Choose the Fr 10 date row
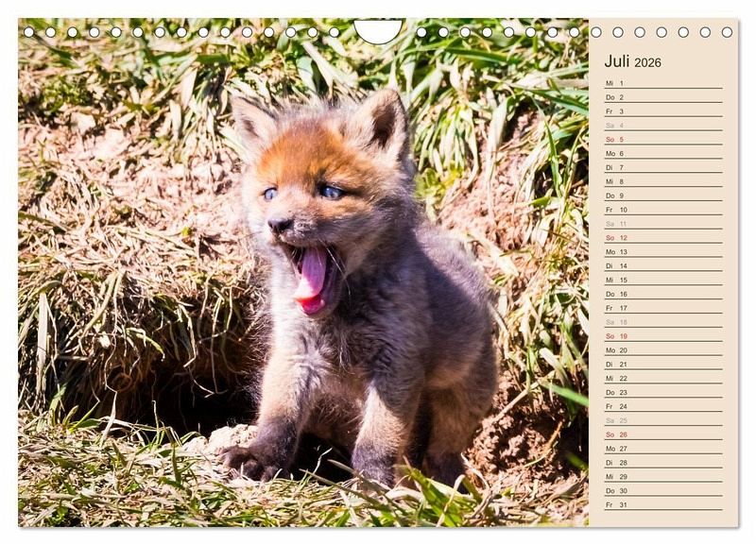 (661, 210)
